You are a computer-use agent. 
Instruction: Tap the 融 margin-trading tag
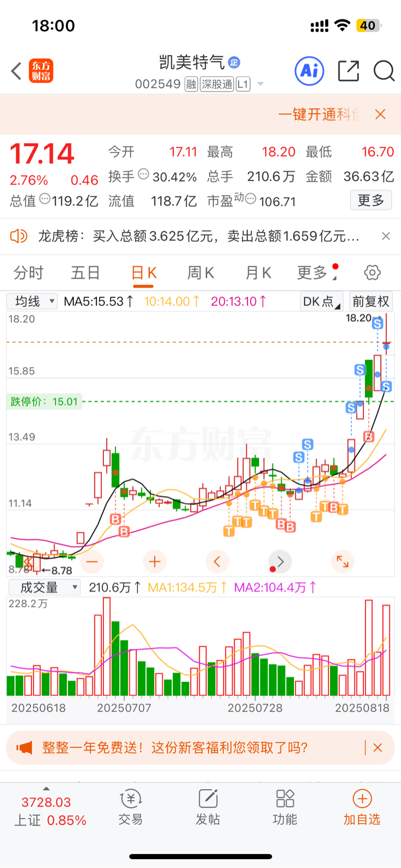pyautogui.click(x=191, y=84)
